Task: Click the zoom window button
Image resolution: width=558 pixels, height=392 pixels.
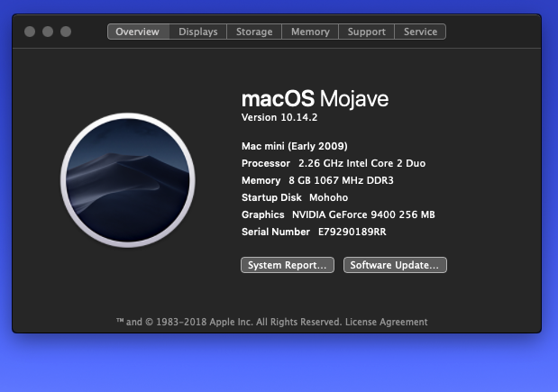Action: coord(66,32)
